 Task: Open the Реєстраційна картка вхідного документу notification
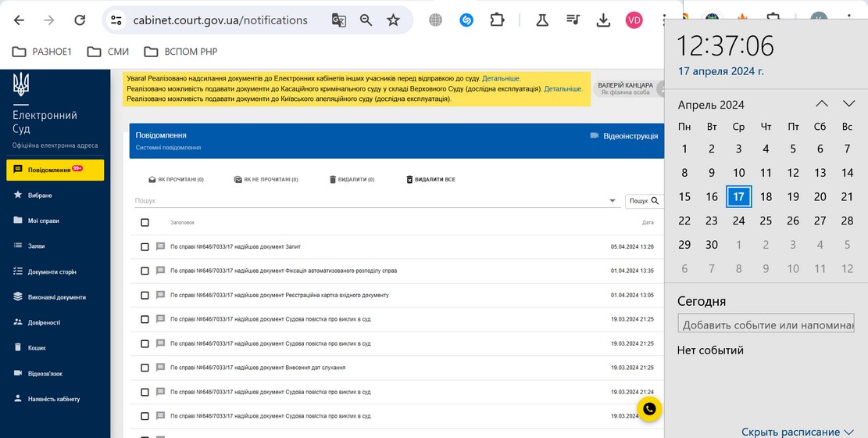coord(280,295)
